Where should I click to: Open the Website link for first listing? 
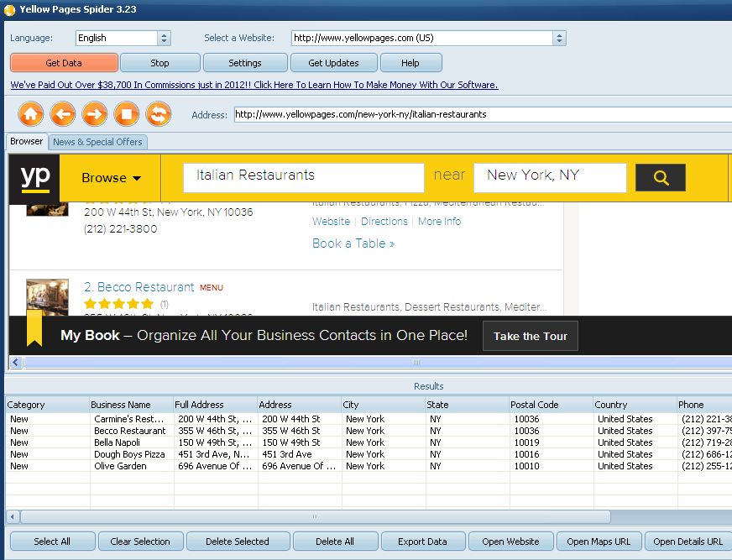pyautogui.click(x=331, y=222)
